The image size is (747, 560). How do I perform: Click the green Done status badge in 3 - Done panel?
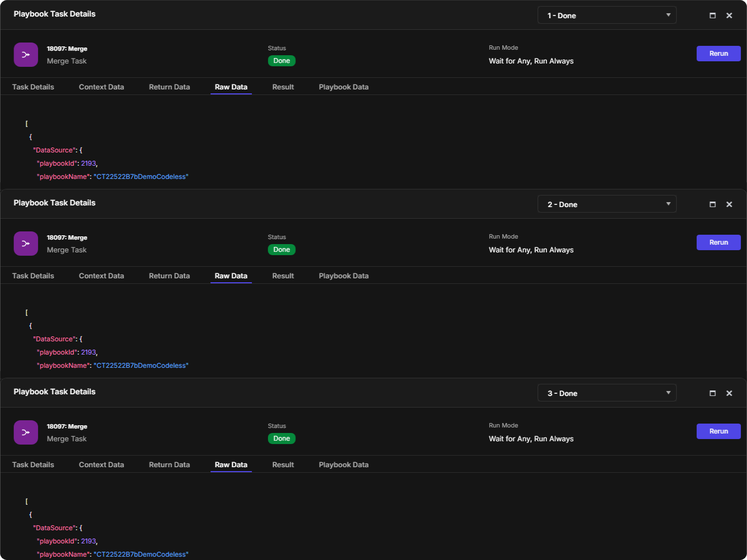282,439
